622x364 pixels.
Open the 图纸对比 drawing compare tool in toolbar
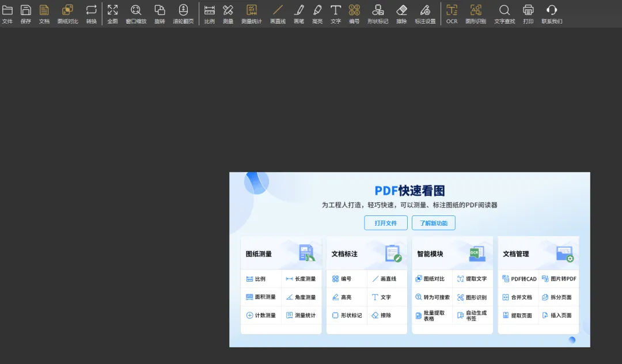tap(68, 14)
